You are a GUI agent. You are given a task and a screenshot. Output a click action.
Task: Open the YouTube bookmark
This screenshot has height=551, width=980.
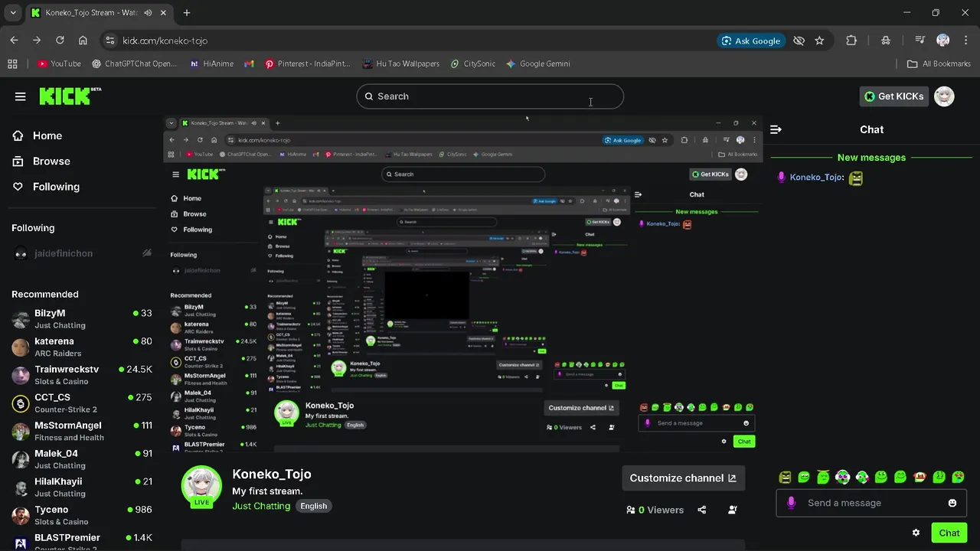(x=59, y=64)
